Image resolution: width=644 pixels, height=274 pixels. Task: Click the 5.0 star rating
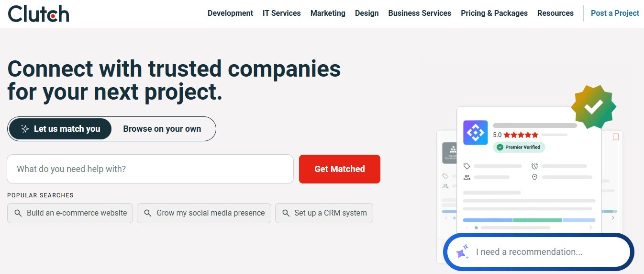(516, 135)
